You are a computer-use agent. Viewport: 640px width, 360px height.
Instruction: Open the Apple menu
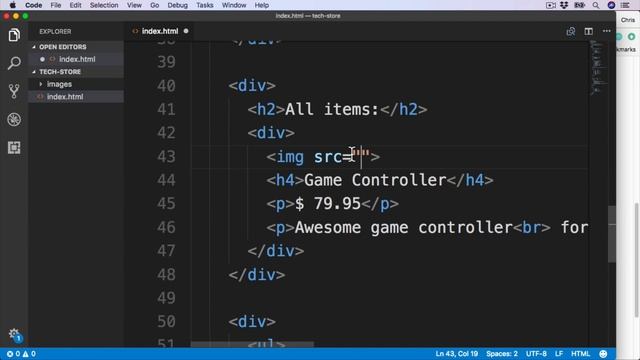tap(13, 5)
